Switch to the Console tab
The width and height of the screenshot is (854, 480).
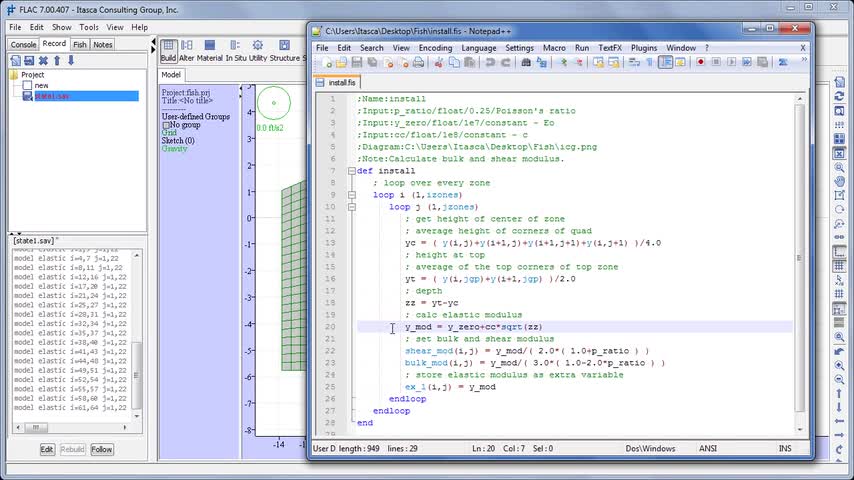[x=23, y=44]
